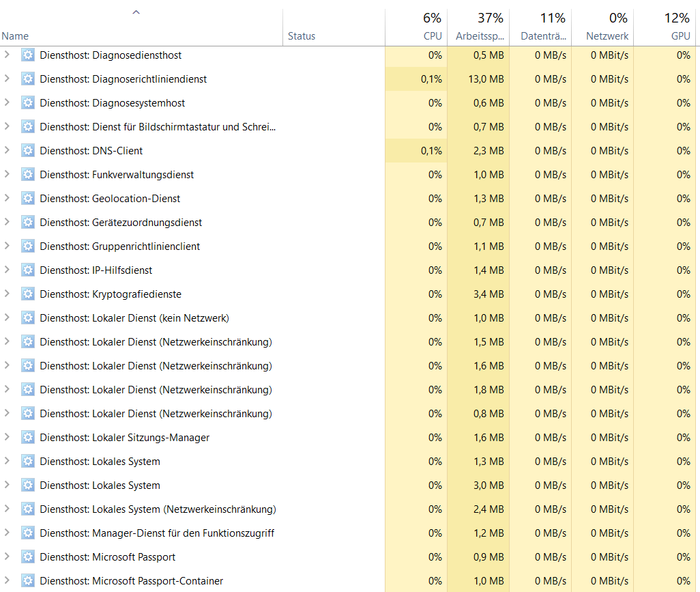The image size is (700, 592).
Task: Select the gear icon of Diensthost: Diagnosediensthost
Action: [x=28, y=55]
